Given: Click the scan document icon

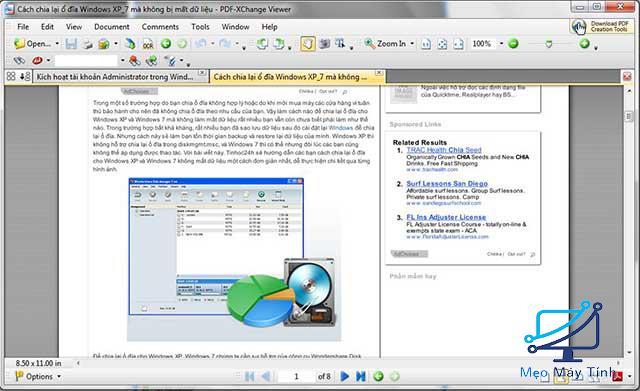Looking at the screenshot, I should [x=130, y=44].
